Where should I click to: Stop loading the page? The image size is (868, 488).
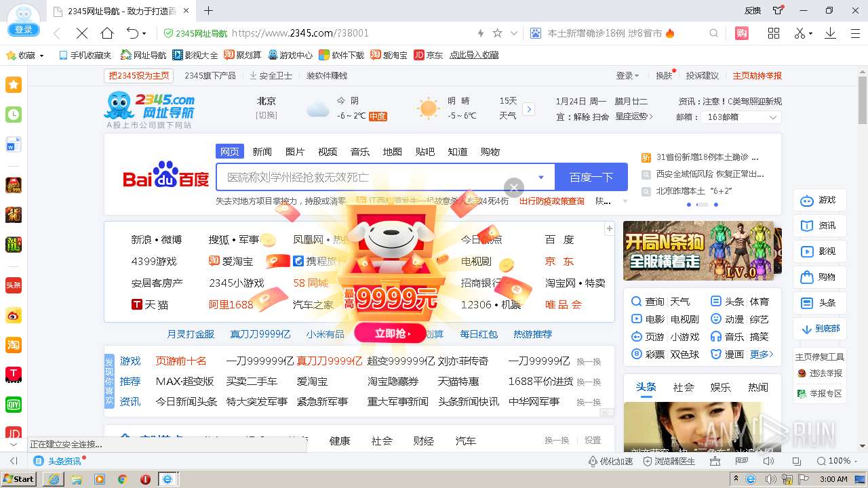pos(81,33)
